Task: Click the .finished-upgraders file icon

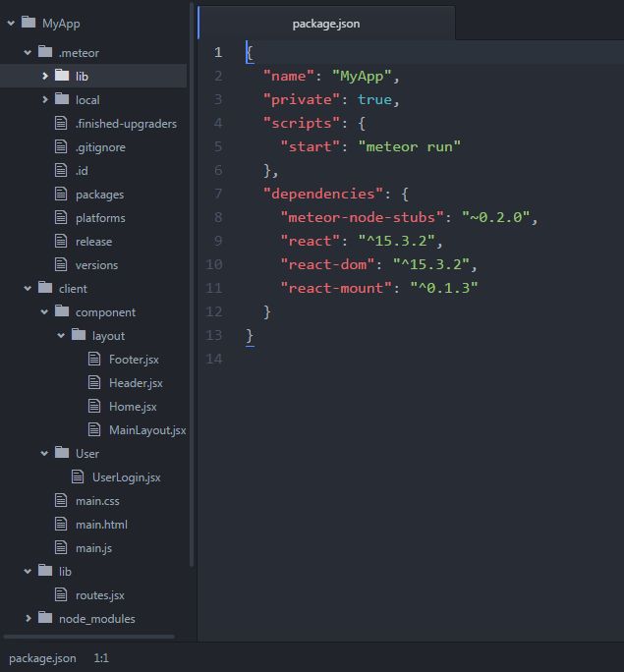Action: point(61,123)
